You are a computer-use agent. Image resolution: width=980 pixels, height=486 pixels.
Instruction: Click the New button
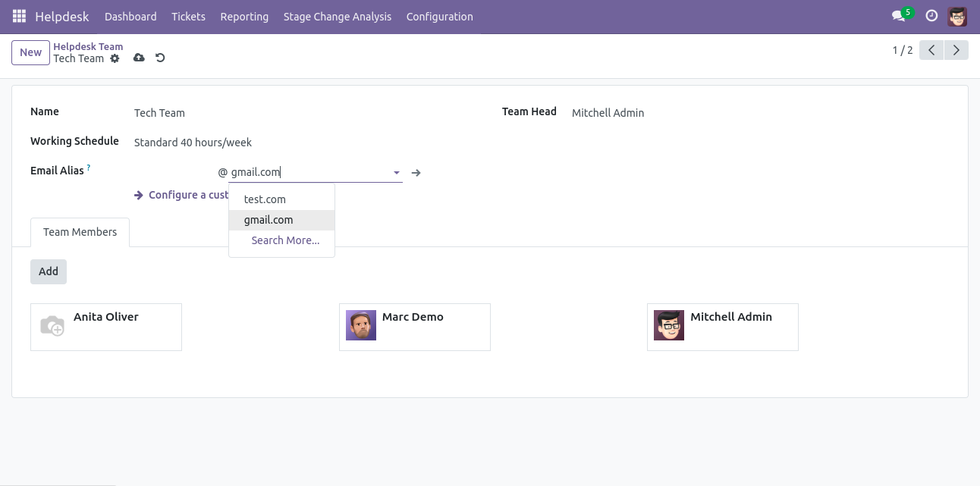click(30, 52)
